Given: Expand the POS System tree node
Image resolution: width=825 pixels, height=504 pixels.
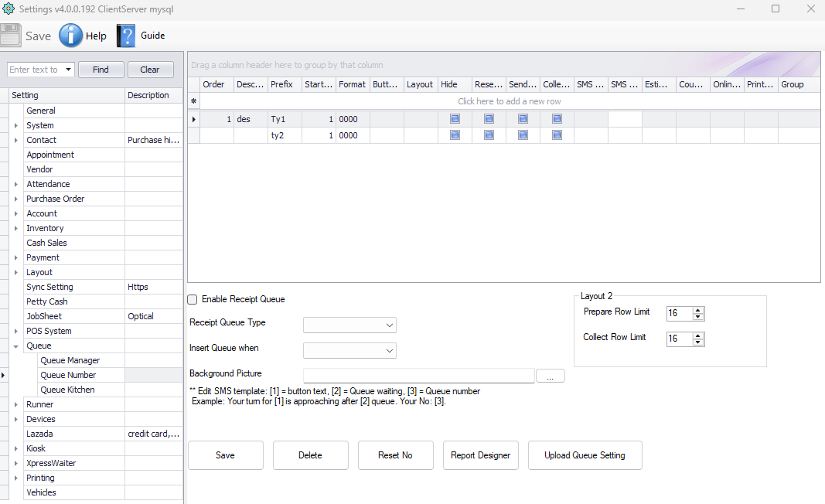Looking at the screenshot, I should [15, 331].
